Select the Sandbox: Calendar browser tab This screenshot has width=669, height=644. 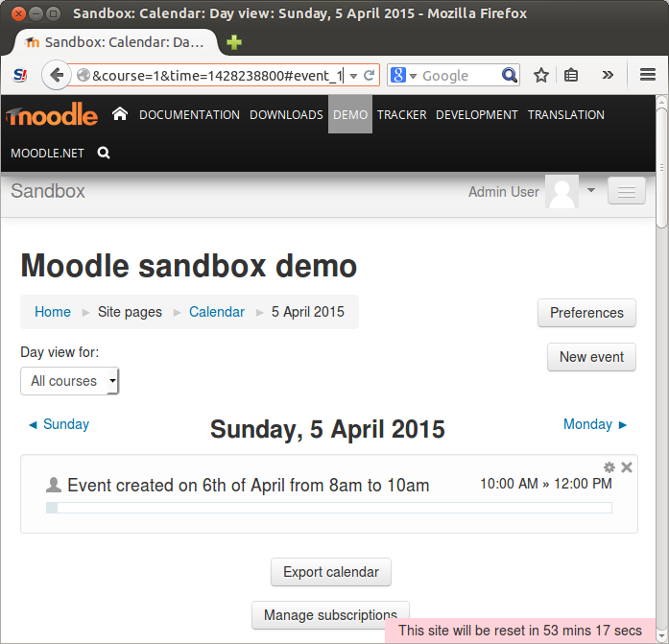(x=116, y=42)
